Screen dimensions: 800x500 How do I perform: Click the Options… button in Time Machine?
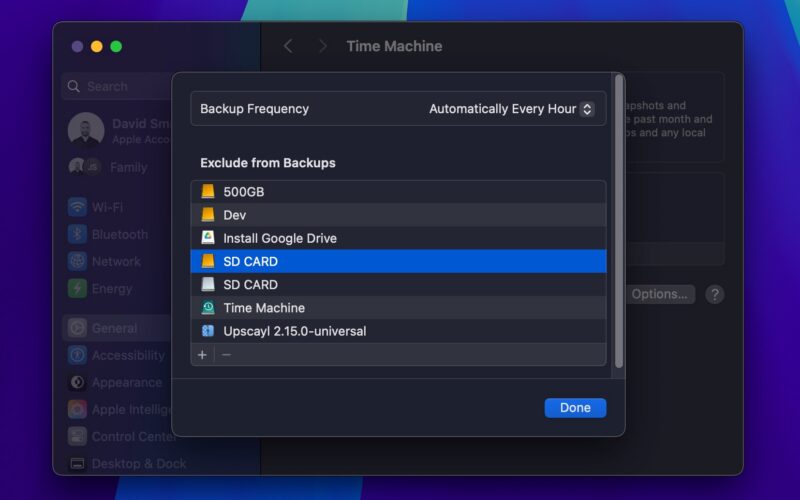[659, 294]
